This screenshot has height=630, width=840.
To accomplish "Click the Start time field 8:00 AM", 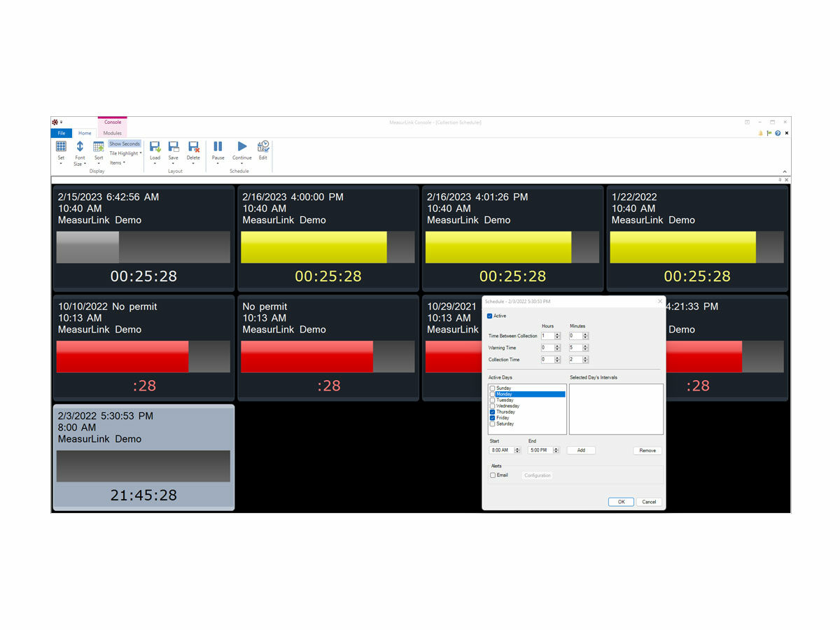I will coord(506,450).
